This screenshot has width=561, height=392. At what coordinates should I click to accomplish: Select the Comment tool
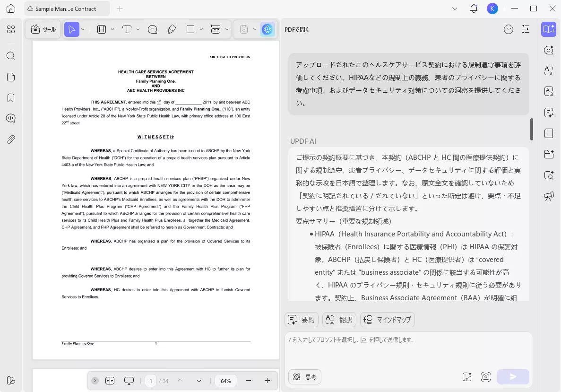pyautogui.click(x=152, y=29)
